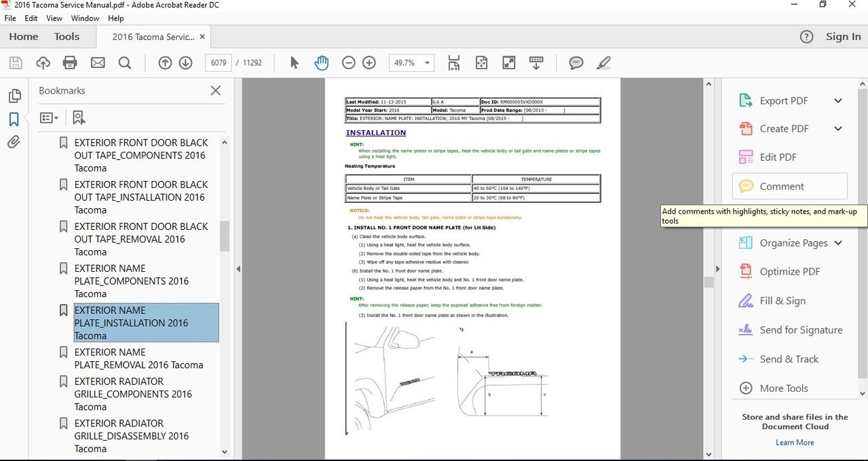868x461 pixels.
Task: Open the Fill & Sign tool
Action: [782, 301]
